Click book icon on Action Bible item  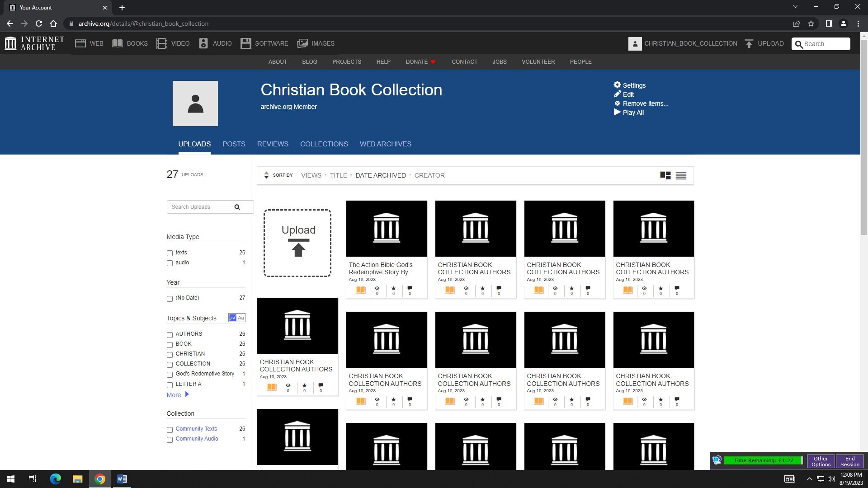[361, 290]
